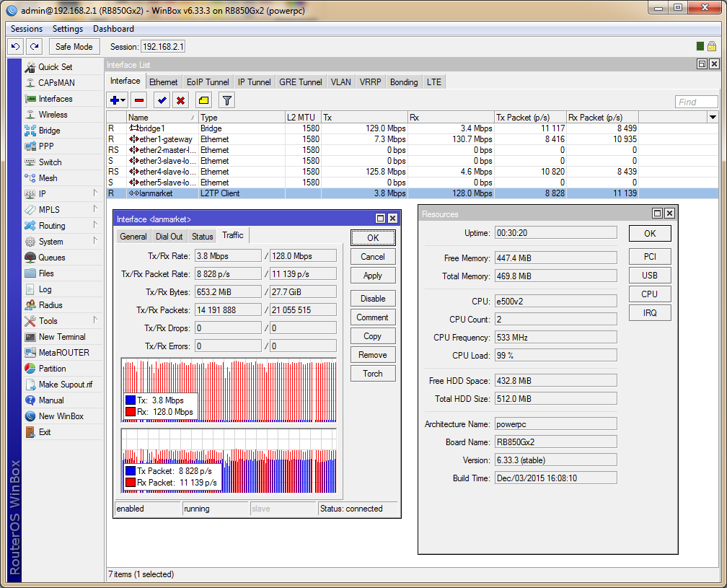Screen dimensions: 727x588
Task: Click the Find input field
Action: (696, 101)
